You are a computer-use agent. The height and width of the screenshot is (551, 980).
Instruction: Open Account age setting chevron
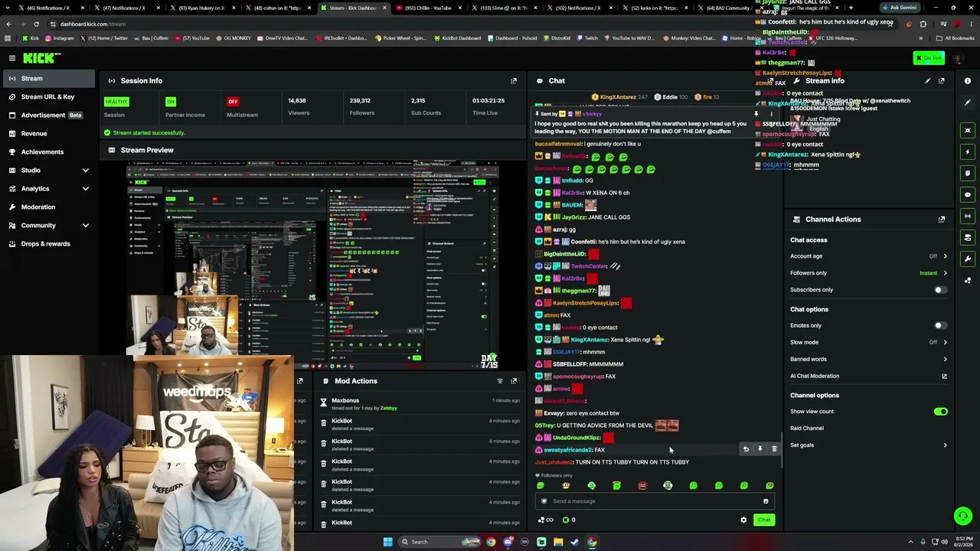tap(945, 256)
